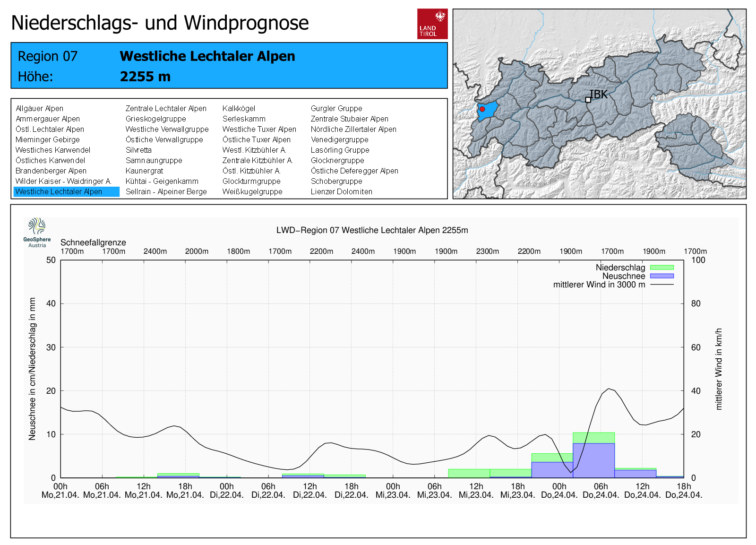Select Zentrale Lechtaler Alpen region
Screen dimensions: 756x545
point(166,109)
